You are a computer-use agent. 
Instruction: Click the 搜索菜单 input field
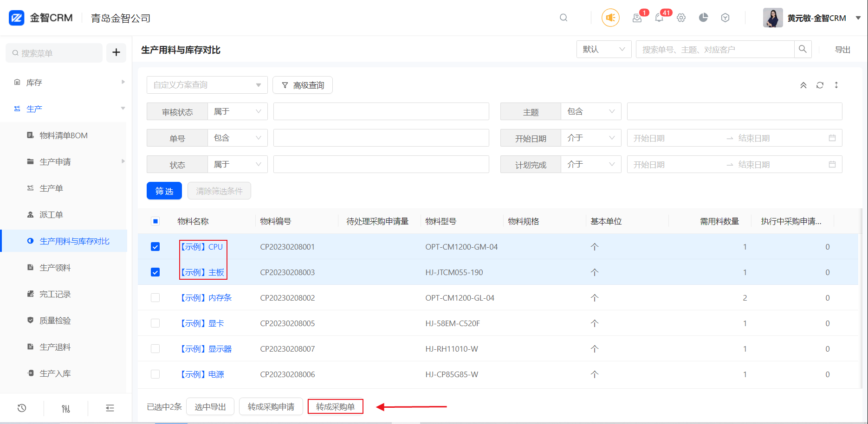pyautogui.click(x=54, y=53)
